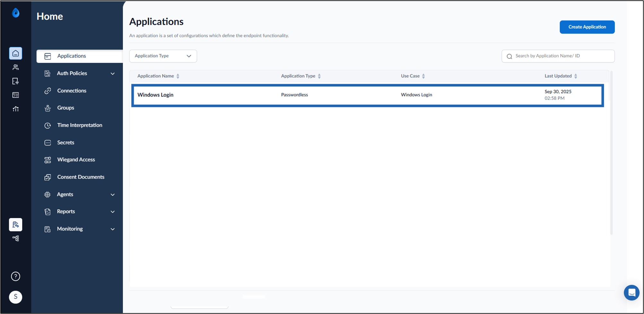644x314 pixels.
Task: Open the chat support bubble icon
Action: 631,293
